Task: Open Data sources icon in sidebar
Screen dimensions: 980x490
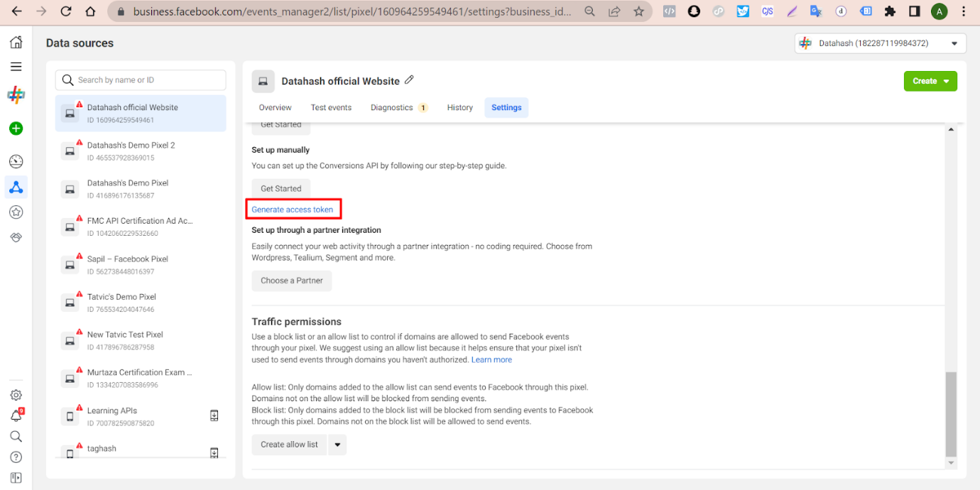Action: pos(16,187)
